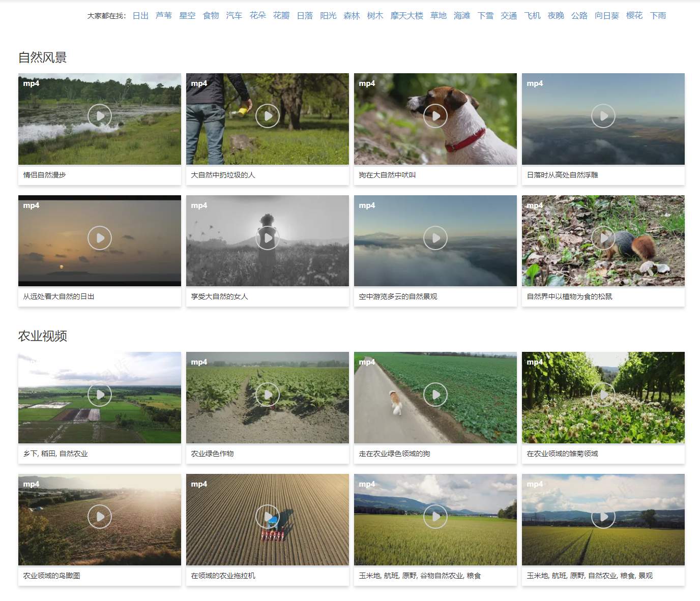This screenshot has width=700, height=601.
Task: Play the sunset aerial 日落时从高处 video
Action: 603,116
